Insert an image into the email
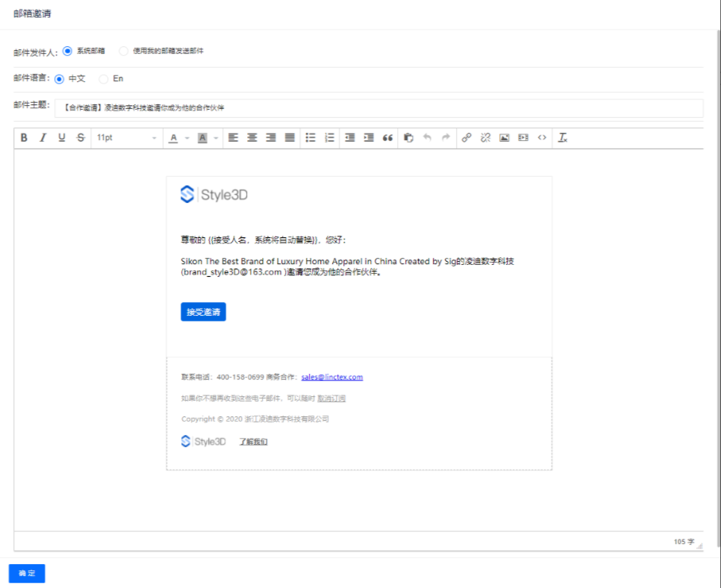 (x=505, y=138)
